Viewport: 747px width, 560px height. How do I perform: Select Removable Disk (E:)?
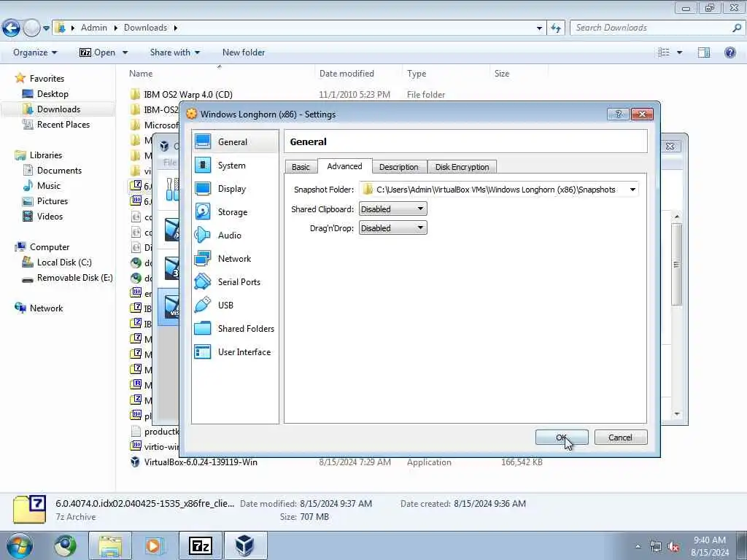(75, 278)
